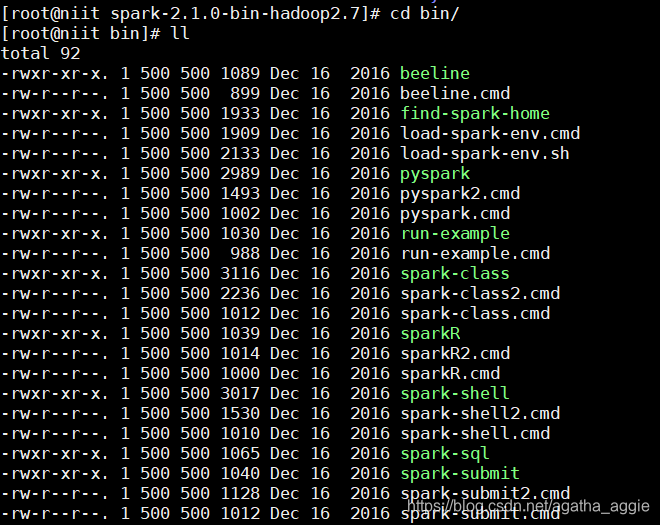Click the '[root@niit bin]#' prompt

[81, 33]
